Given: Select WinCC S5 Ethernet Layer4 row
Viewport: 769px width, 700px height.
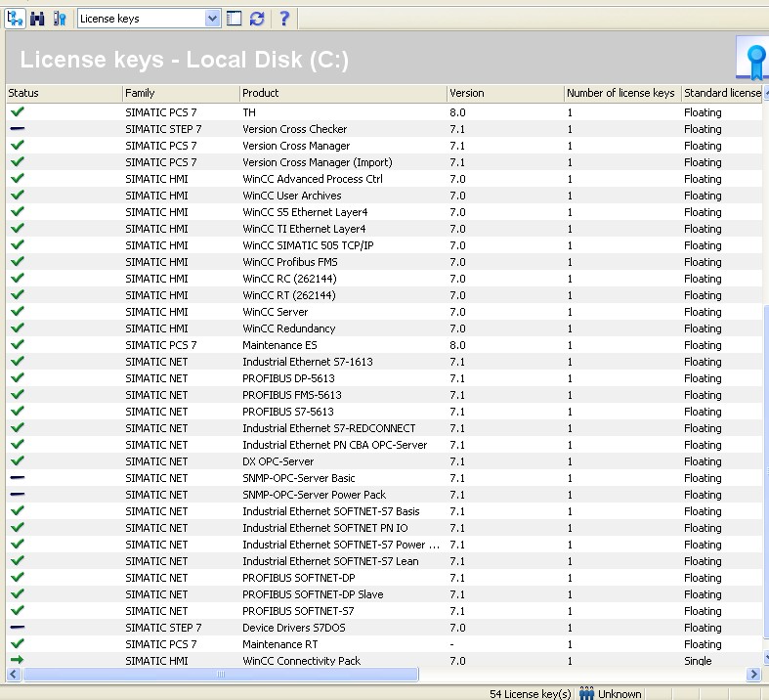Looking at the screenshot, I should coord(305,212).
